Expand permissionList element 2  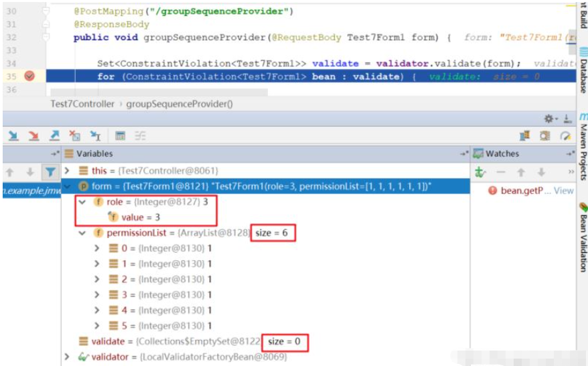tap(96, 280)
